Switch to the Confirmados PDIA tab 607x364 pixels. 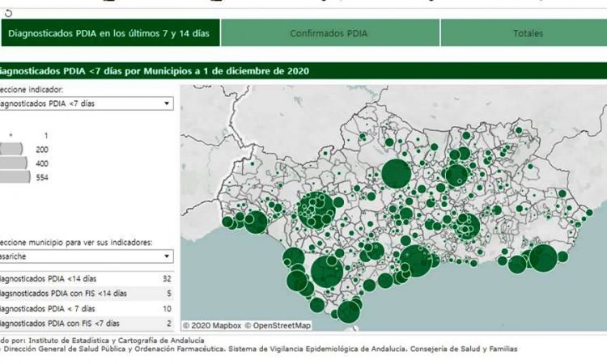(x=330, y=33)
